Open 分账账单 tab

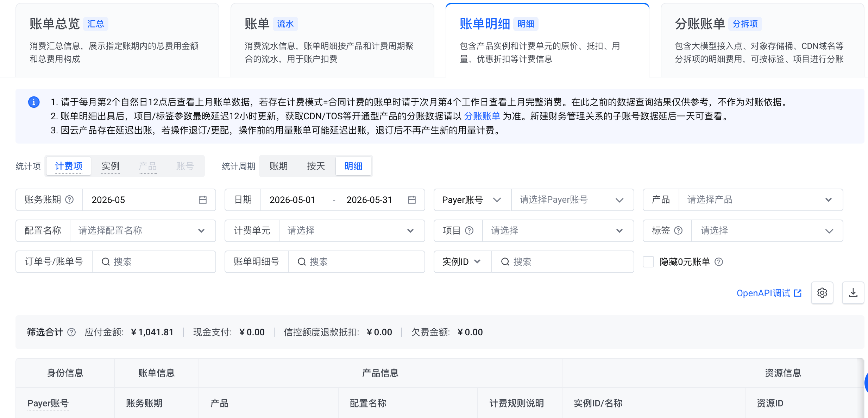[x=762, y=40]
